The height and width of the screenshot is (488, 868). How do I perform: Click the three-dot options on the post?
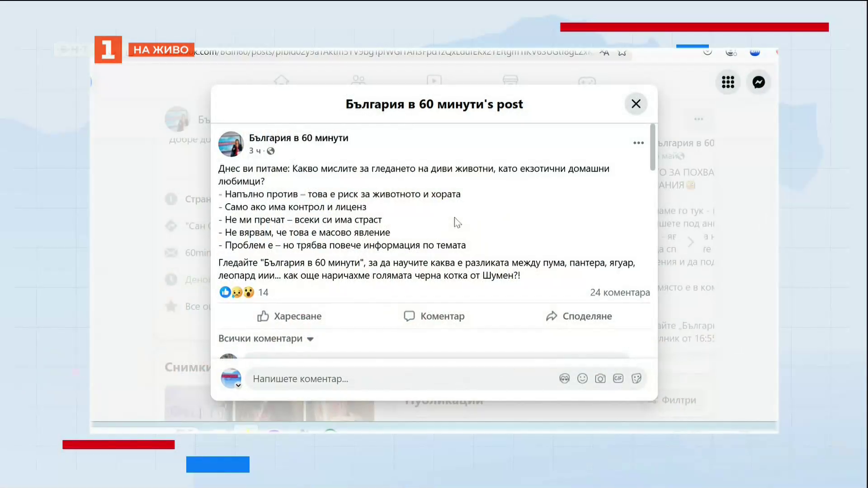[637, 143]
